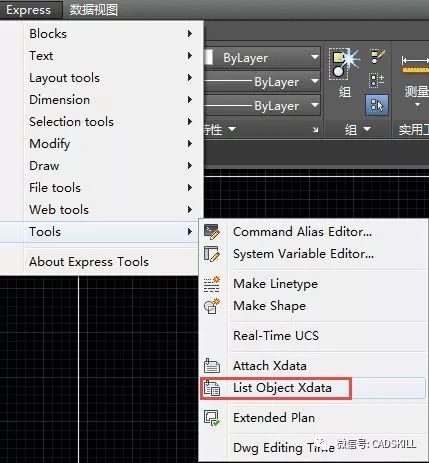Image resolution: width=429 pixels, height=463 pixels.
Task: Click the System Variable Editor icon
Action: [x=212, y=254]
